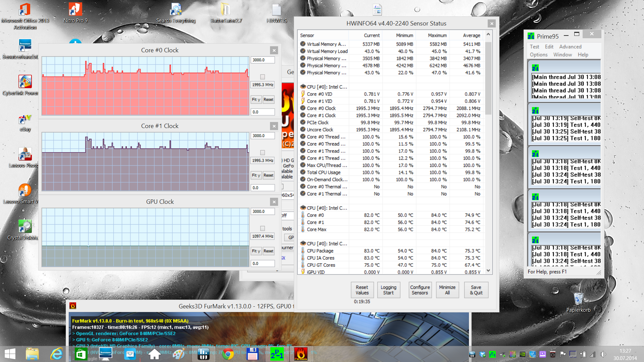Toggle checkbox in Core #1 Clock graph

pos(263,153)
